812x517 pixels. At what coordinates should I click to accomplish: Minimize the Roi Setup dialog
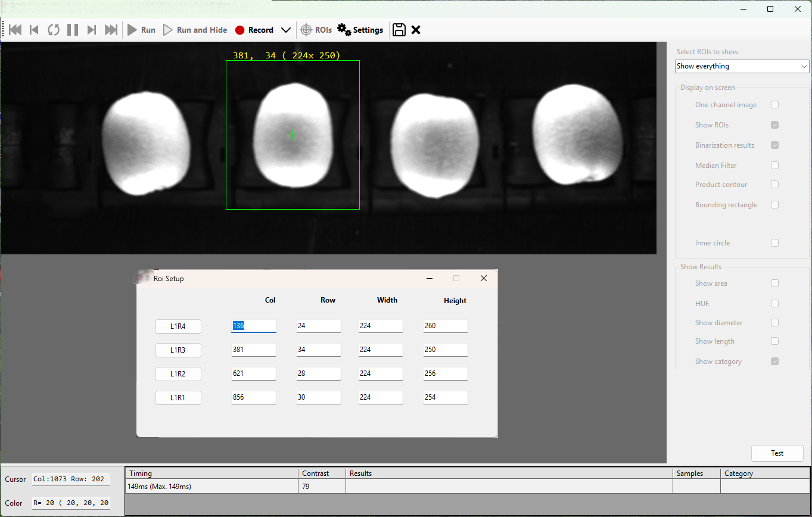(x=429, y=278)
